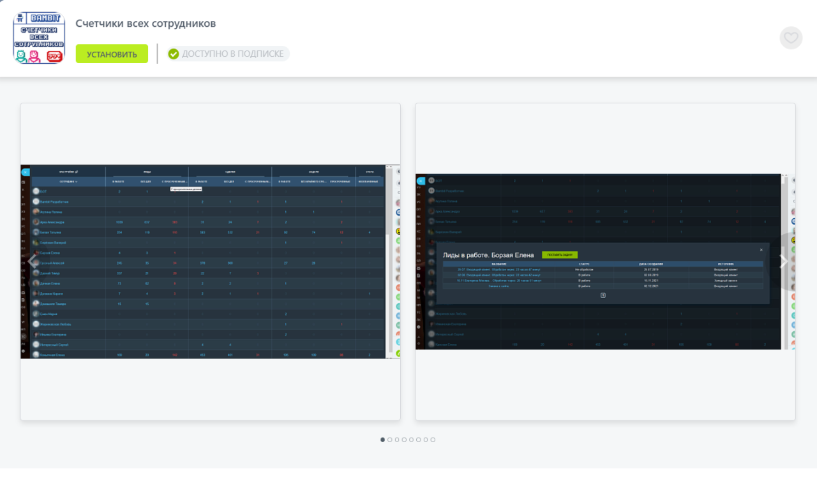Viewport: 817px width, 504px height.
Task: Click the green ПОСТАВИТЬ ЗАДАЧУ button in the second screenshot
Action: (560, 255)
